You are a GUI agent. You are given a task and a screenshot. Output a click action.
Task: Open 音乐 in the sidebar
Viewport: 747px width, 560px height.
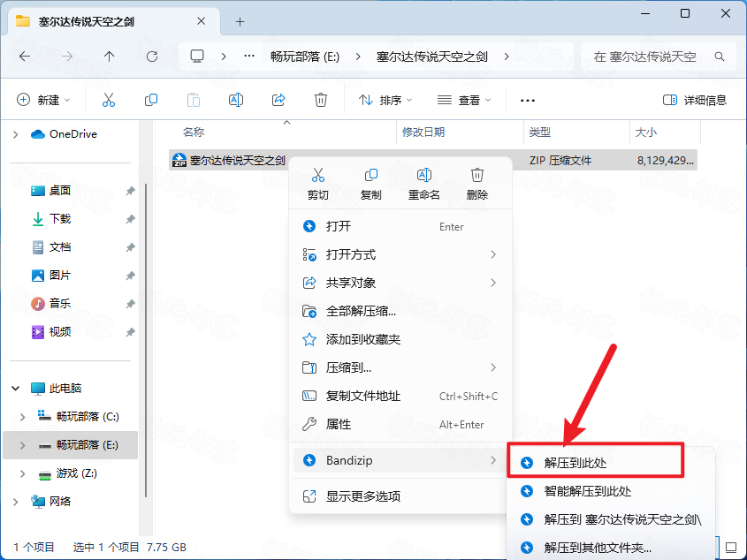(59, 303)
